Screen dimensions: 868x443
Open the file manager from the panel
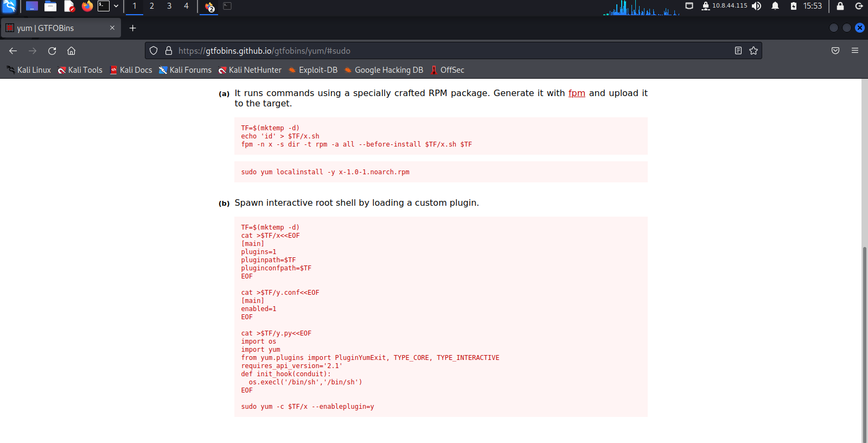(x=50, y=6)
